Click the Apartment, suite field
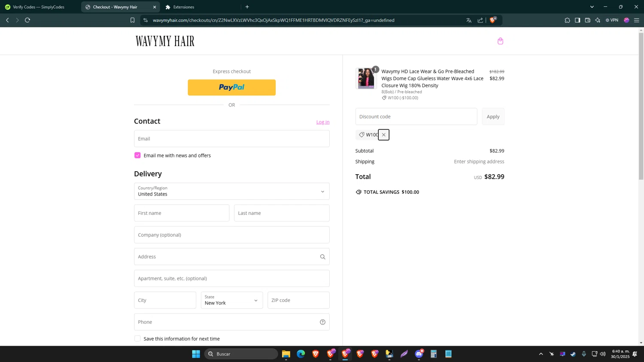 (231, 278)
